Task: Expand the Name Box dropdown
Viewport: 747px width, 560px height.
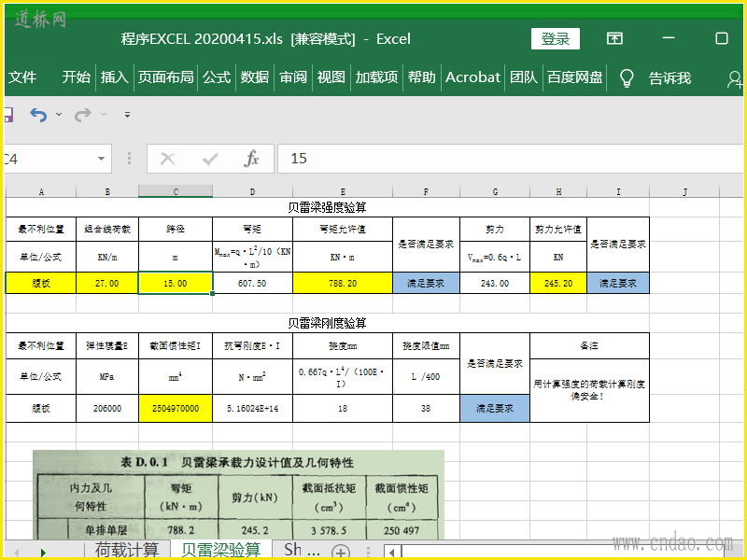Action: pos(101,159)
